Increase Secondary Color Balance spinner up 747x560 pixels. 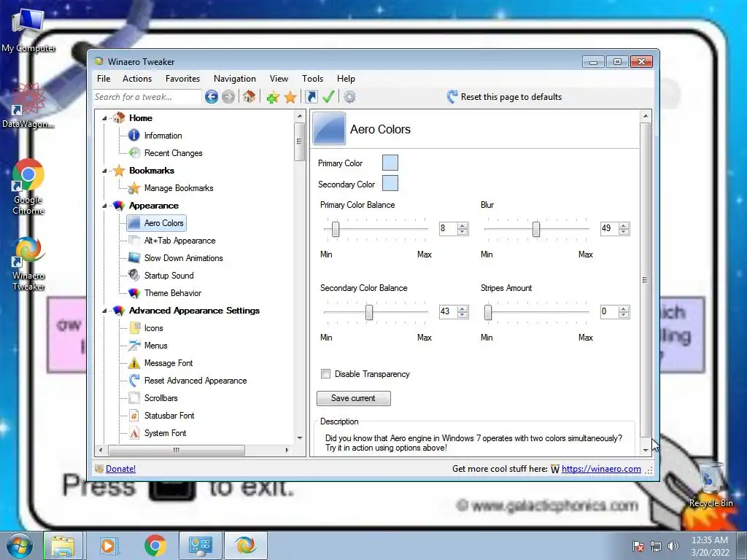(462, 309)
